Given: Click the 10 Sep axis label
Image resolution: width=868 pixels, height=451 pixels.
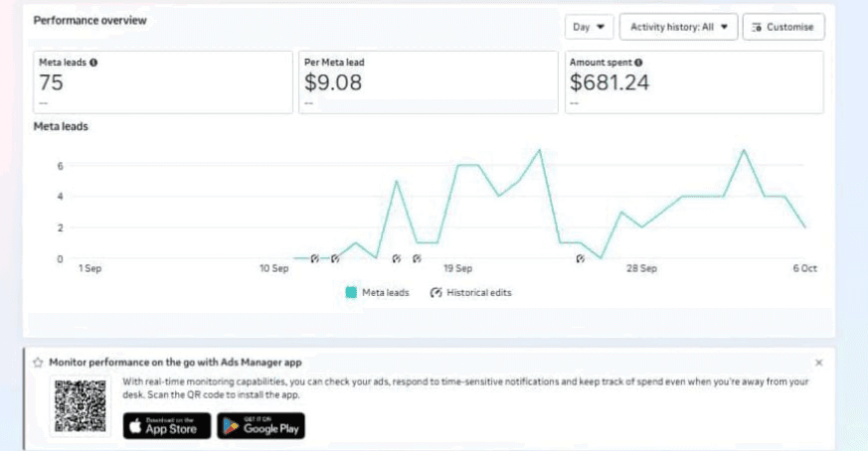Looking at the screenshot, I should pyautogui.click(x=274, y=268).
